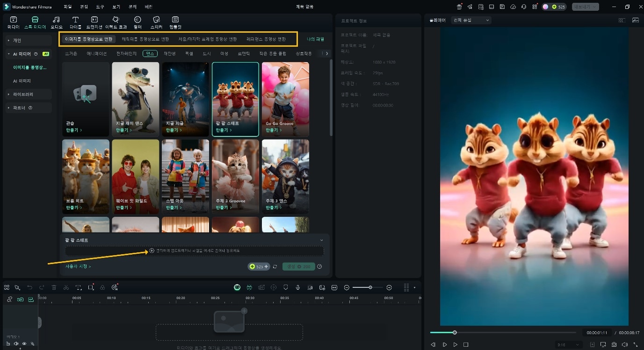Play the preview with the play button
Image resolution: width=644 pixels, height=350 pixels.
(x=455, y=344)
